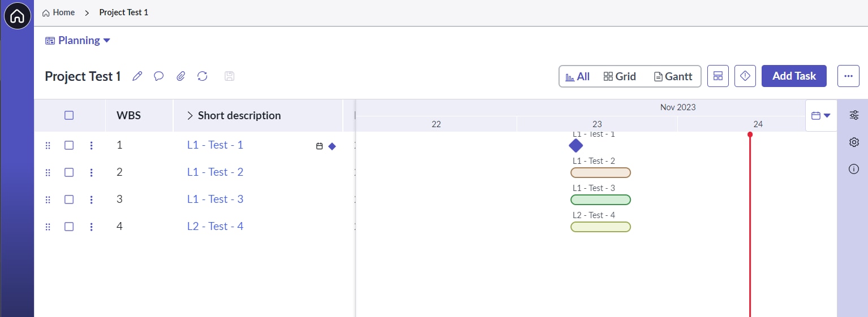
Task: Open the critical path diamond icon button
Action: tap(745, 76)
